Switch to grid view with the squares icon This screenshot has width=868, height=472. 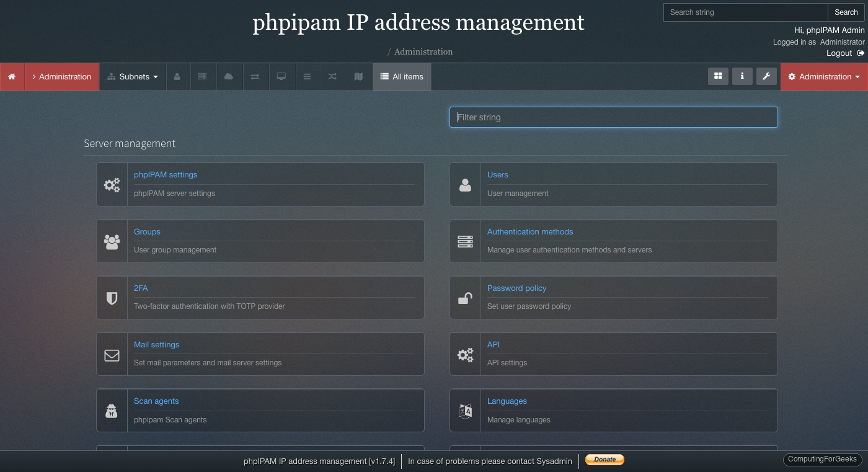tap(718, 76)
